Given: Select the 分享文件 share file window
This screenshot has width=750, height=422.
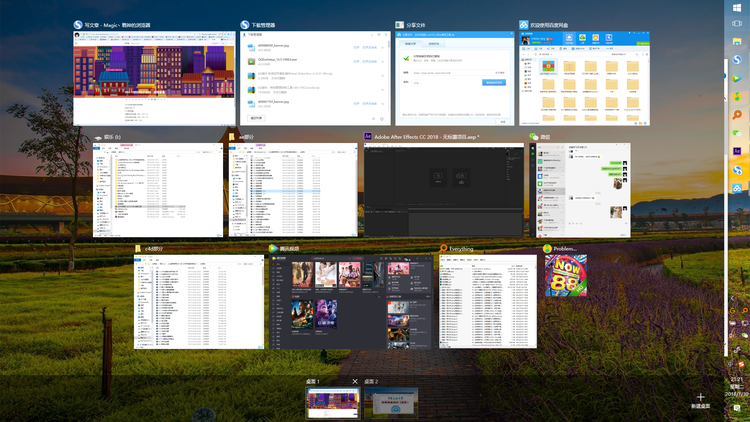Looking at the screenshot, I should (452, 78).
